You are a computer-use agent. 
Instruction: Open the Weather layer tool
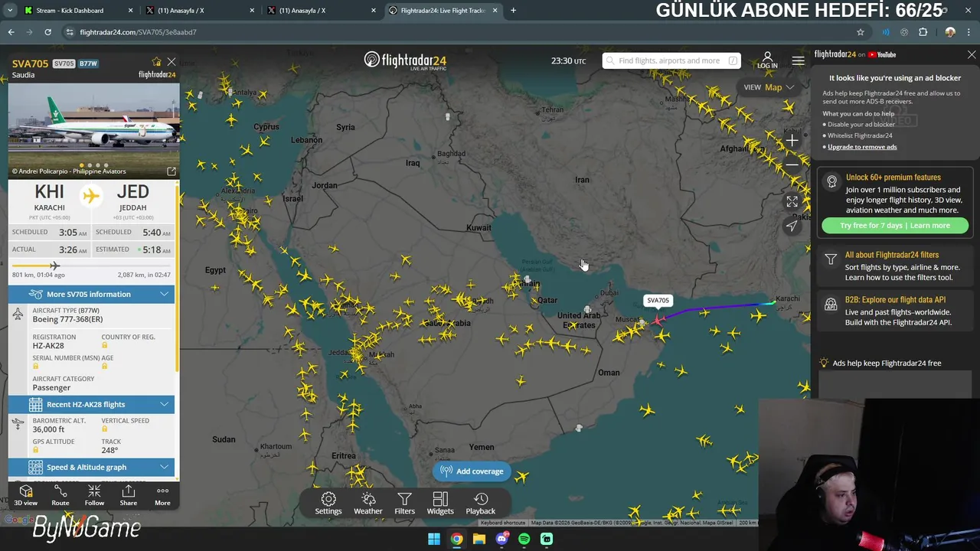pos(368,504)
